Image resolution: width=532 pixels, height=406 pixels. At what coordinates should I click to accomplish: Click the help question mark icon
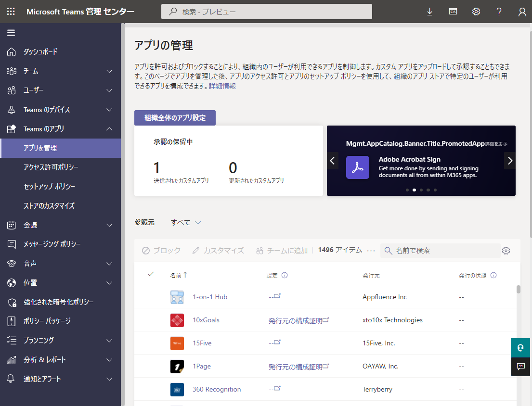pos(499,12)
